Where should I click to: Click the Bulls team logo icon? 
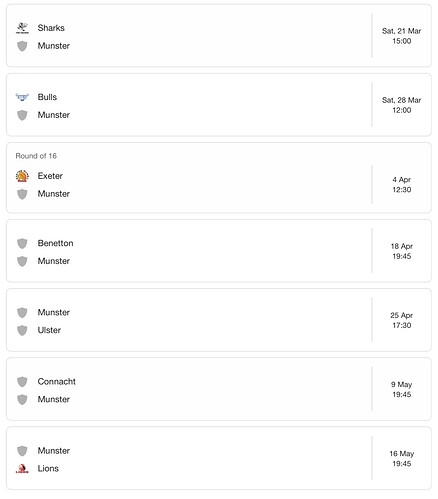pos(22,97)
